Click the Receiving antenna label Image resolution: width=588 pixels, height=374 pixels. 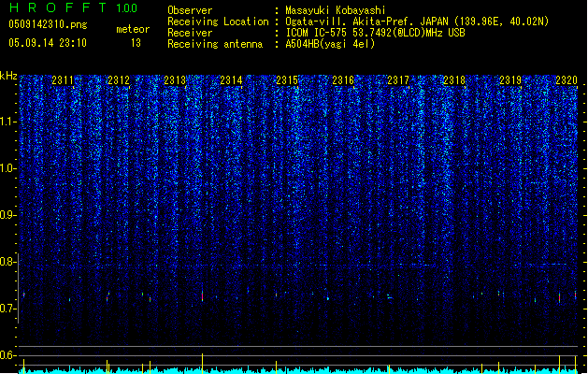click(x=215, y=44)
